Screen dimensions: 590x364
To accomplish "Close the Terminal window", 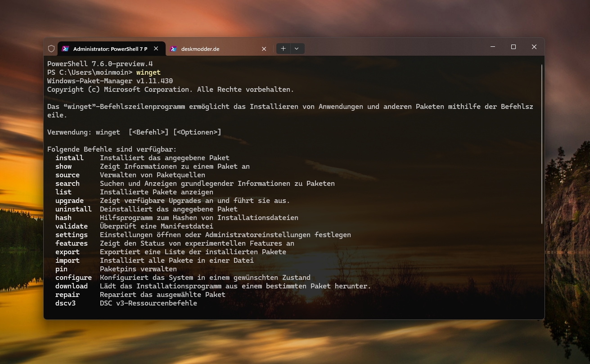I will (534, 47).
